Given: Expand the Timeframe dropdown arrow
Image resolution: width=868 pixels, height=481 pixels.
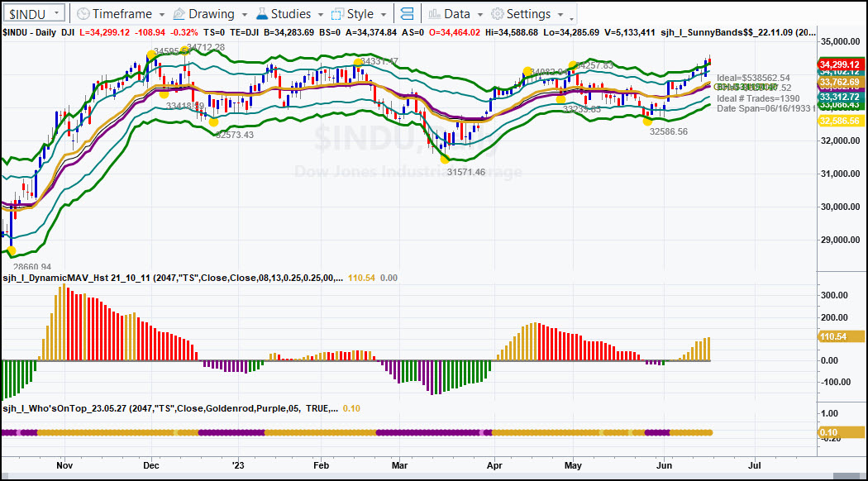Looking at the screenshot, I should click(162, 15).
